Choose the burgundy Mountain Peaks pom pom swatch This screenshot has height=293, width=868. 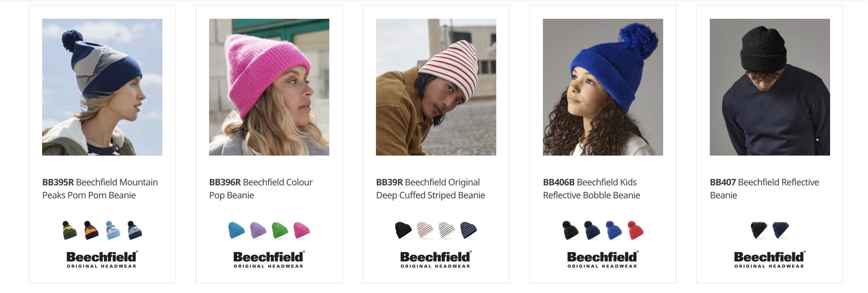click(91, 230)
